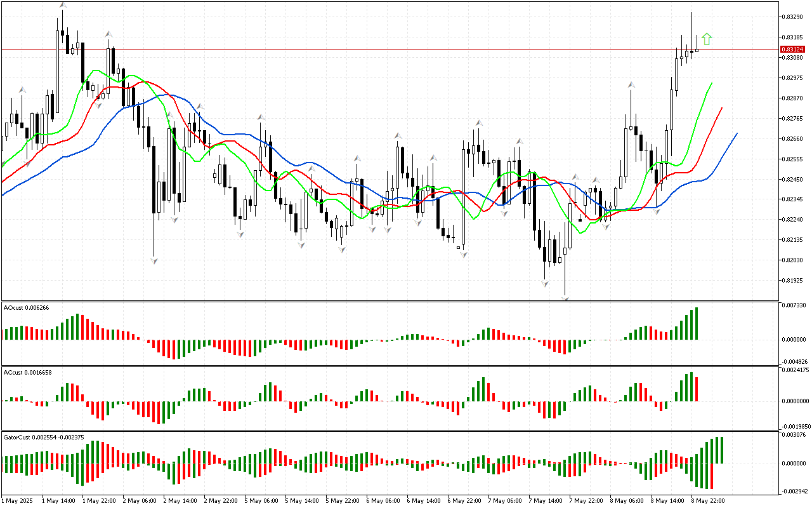This screenshot has height=508, width=812.
Task: Select right end of blue Alligator Jaw line
Action: 737,133
